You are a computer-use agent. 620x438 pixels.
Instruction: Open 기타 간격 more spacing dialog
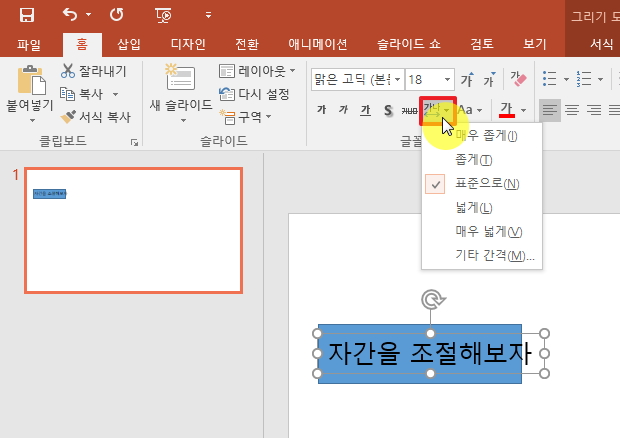click(x=482, y=255)
